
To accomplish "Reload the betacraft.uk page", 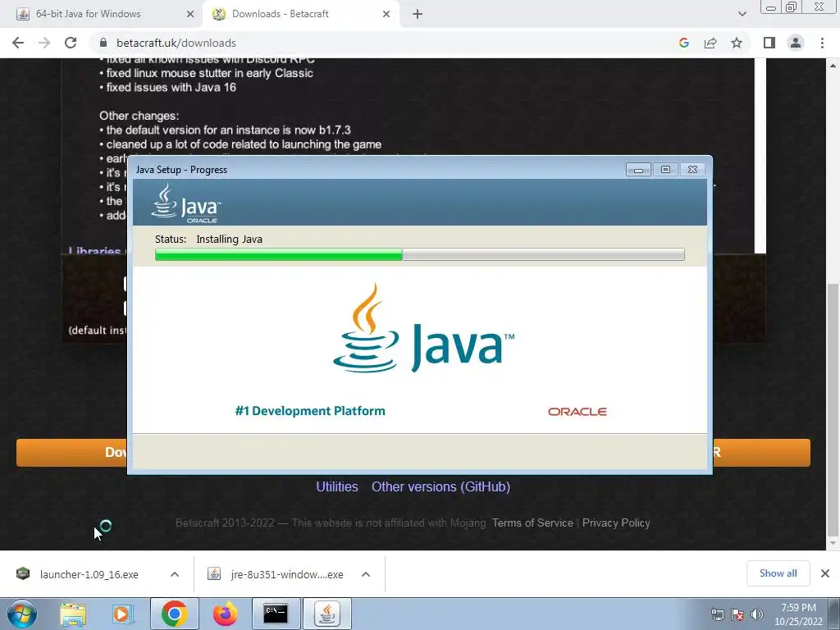I will 71,43.
